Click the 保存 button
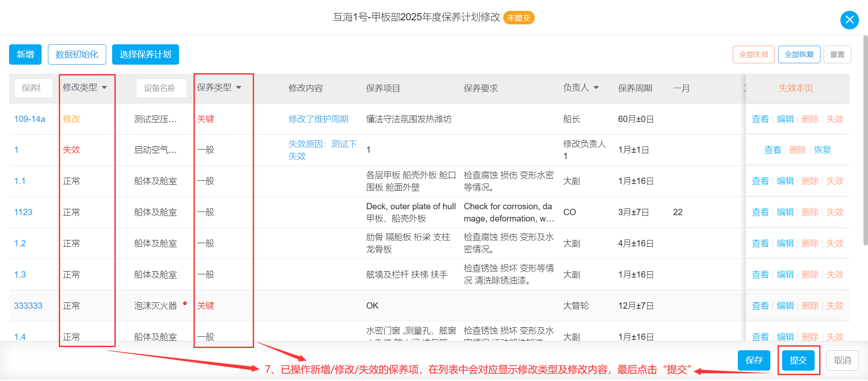This screenshot has width=868, height=381. (x=754, y=360)
